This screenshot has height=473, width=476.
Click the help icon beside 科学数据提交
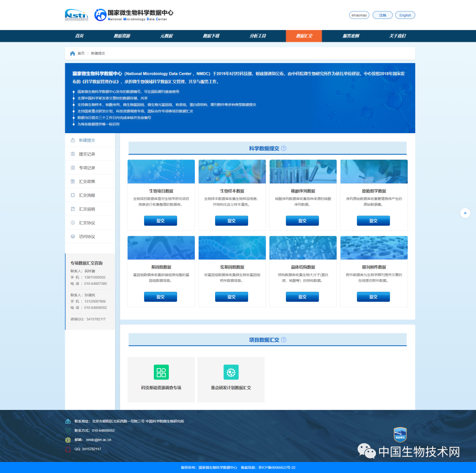tap(284, 149)
